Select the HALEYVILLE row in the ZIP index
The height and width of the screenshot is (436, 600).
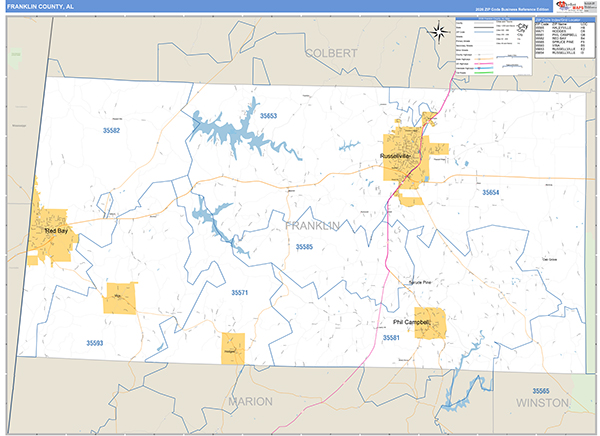561,28
